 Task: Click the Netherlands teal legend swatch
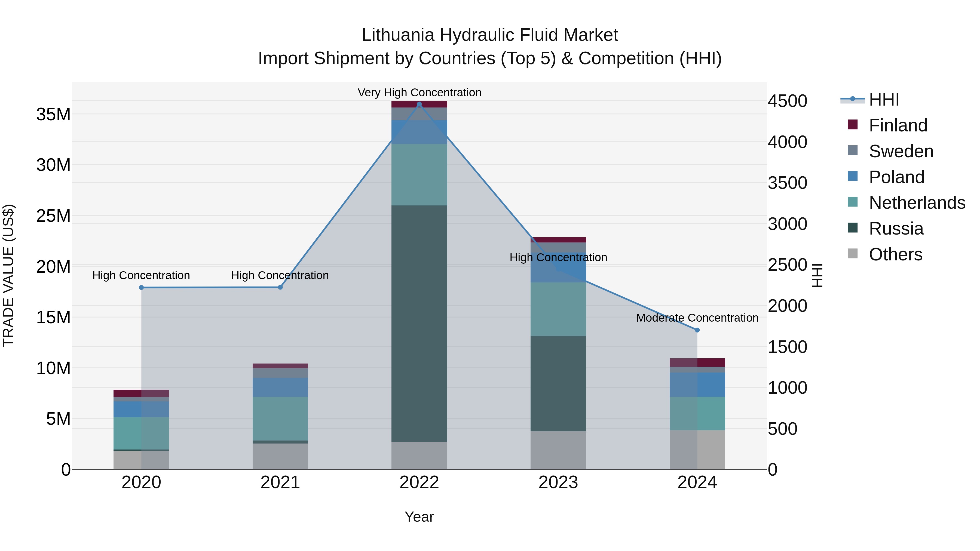853,202
